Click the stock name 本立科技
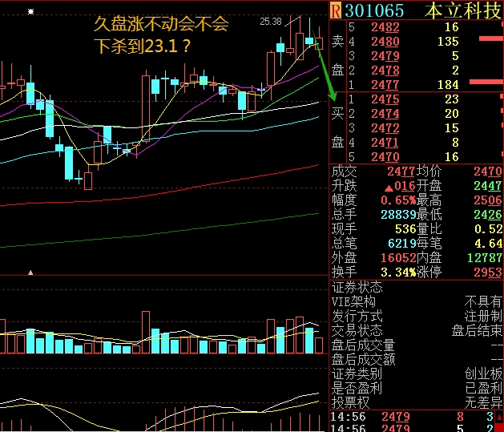 pos(463,10)
